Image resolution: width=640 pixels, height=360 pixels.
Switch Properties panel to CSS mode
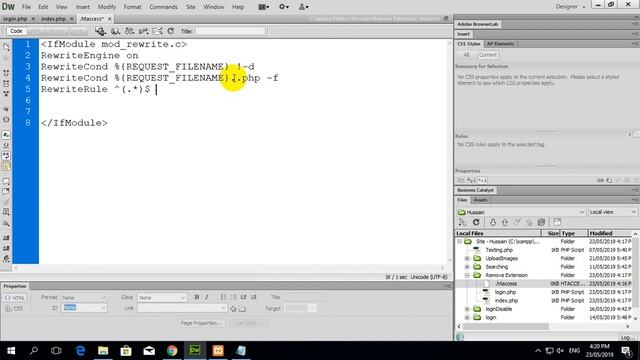click(15, 309)
